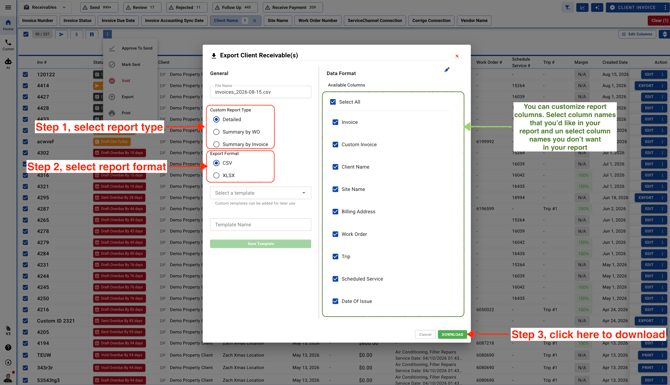This screenshot has height=385, width=670.
Task: Open the Invoice Number filter
Action: click(x=38, y=21)
